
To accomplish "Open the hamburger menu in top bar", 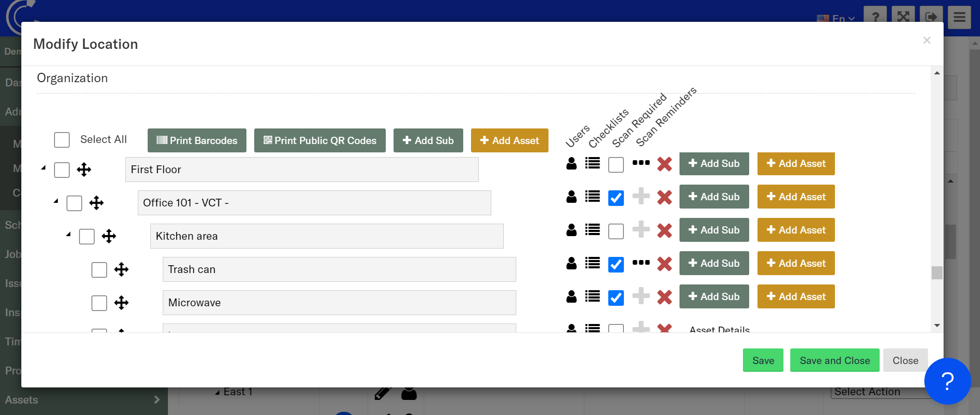I will pos(959,17).
